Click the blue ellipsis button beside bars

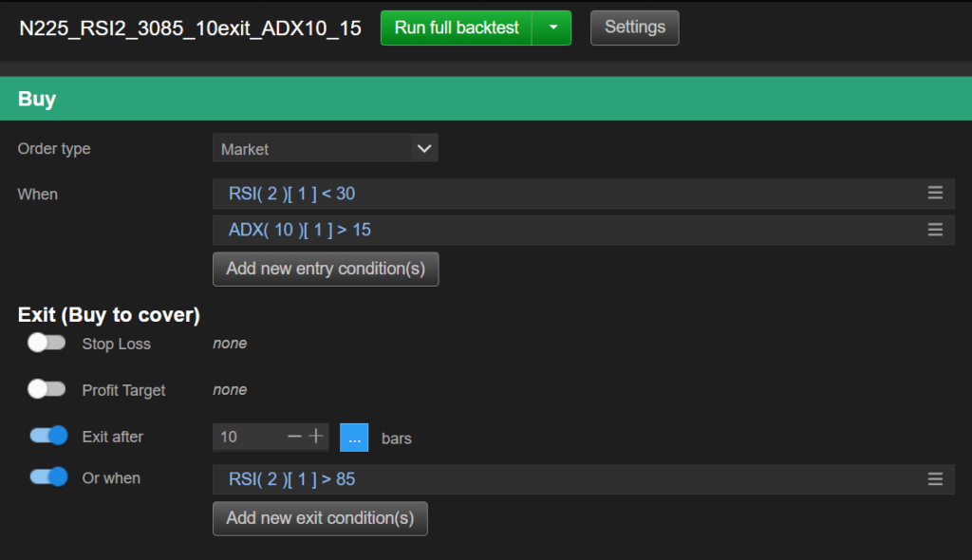click(x=354, y=438)
